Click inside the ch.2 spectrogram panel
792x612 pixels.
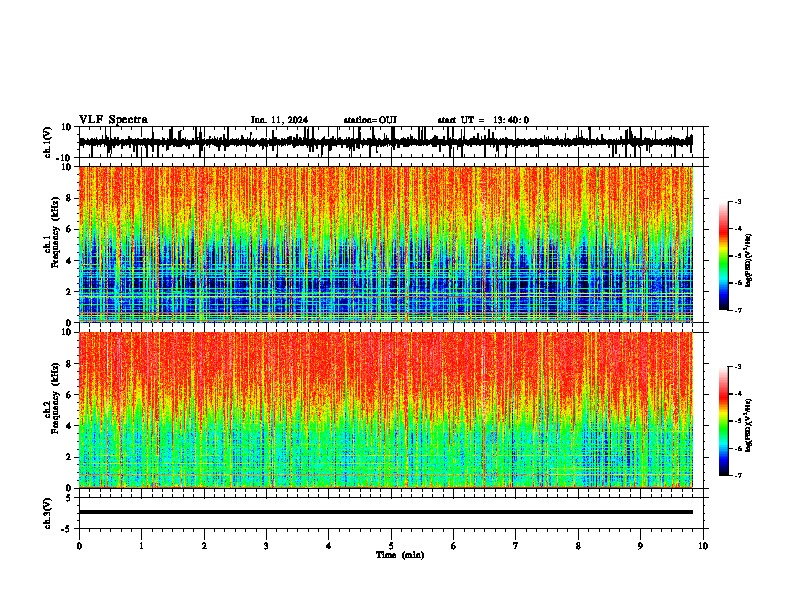(386, 410)
